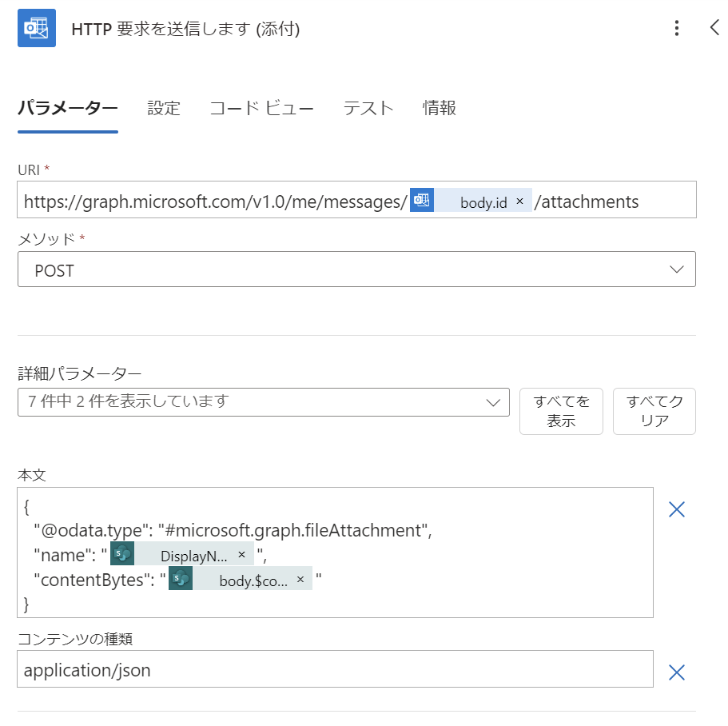Click SharePoint icon on body.$co... token
The width and height of the screenshot is (728, 726).
(x=181, y=578)
